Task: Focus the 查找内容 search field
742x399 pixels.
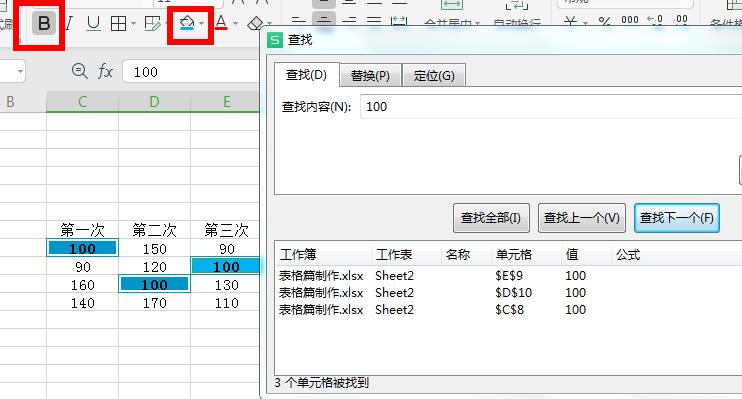Action: pyautogui.click(x=551, y=106)
